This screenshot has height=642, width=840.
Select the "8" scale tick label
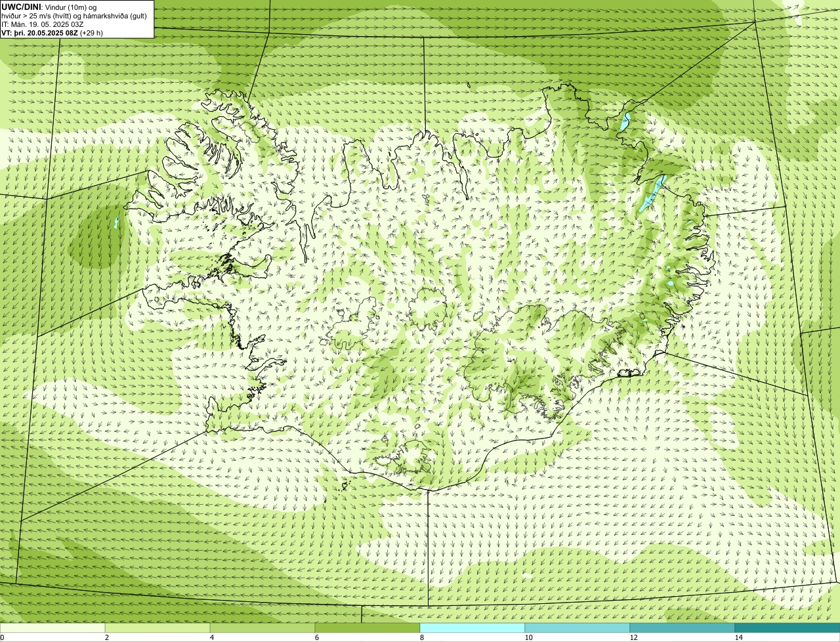pos(421,637)
